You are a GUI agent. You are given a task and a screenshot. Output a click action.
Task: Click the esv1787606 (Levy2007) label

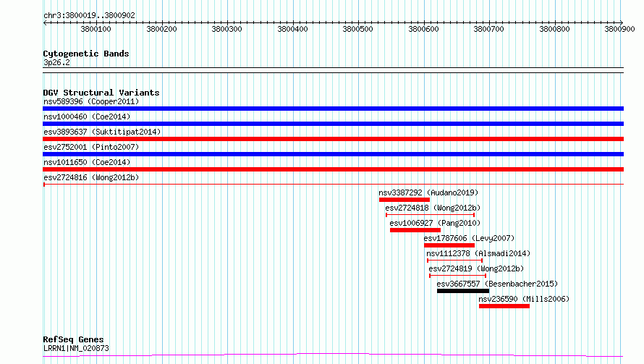click(x=469, y=238)
